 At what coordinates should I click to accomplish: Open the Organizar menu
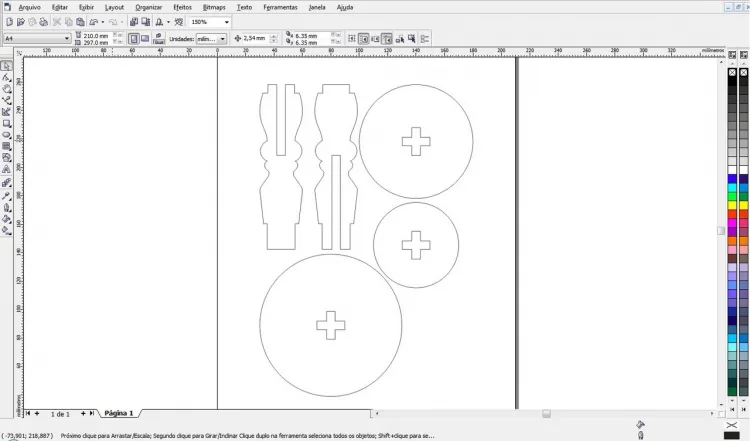click(x=148, y=7)
